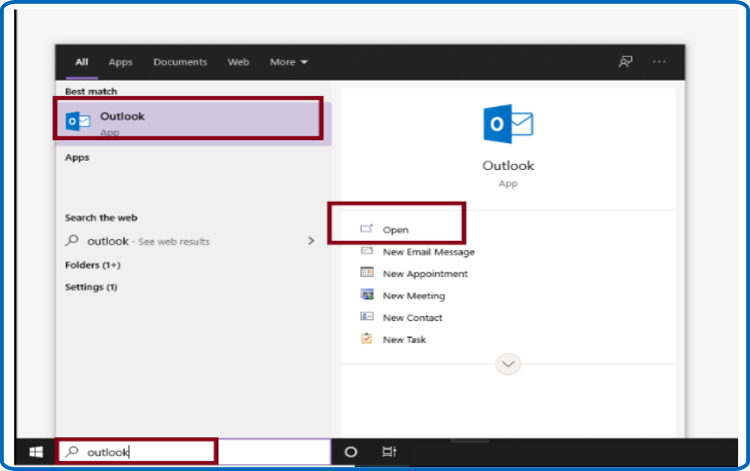Switch to the Apps tab

pyautogui.click(x=121, y=62)
